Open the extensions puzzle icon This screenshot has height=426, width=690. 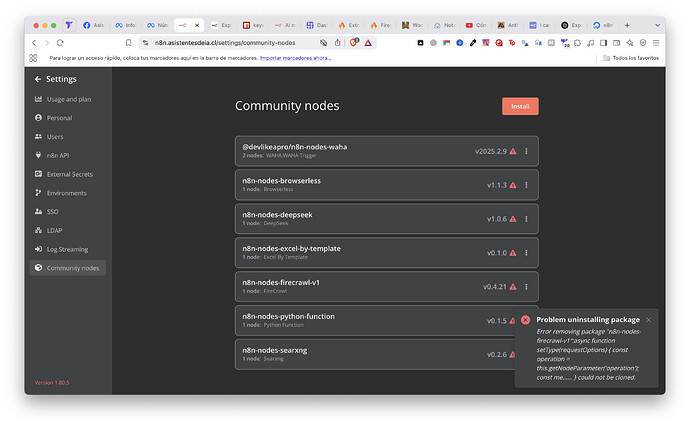[x=577, y=43]
